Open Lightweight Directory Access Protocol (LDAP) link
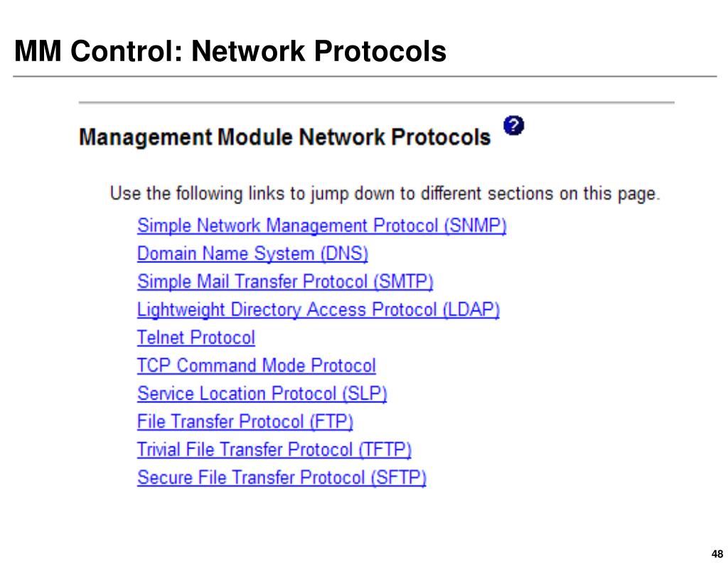The width and height of the screenshot is (728, 563). coord(318,310)
